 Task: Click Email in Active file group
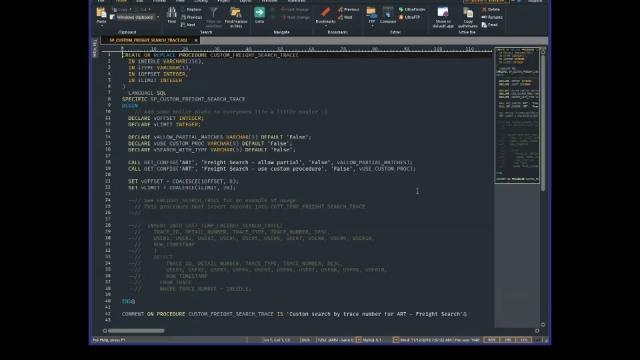coord(490,25)
